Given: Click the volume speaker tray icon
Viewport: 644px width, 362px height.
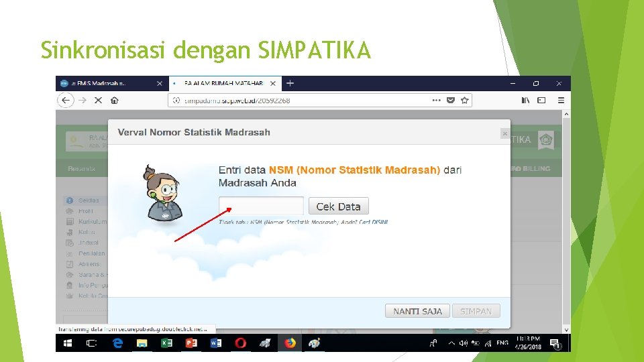Looking at the screenshot, I should pos(464,343).
